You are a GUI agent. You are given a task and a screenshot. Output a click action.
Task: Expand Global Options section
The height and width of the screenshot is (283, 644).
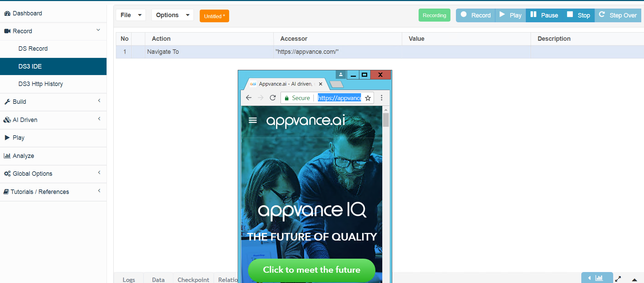53,174
